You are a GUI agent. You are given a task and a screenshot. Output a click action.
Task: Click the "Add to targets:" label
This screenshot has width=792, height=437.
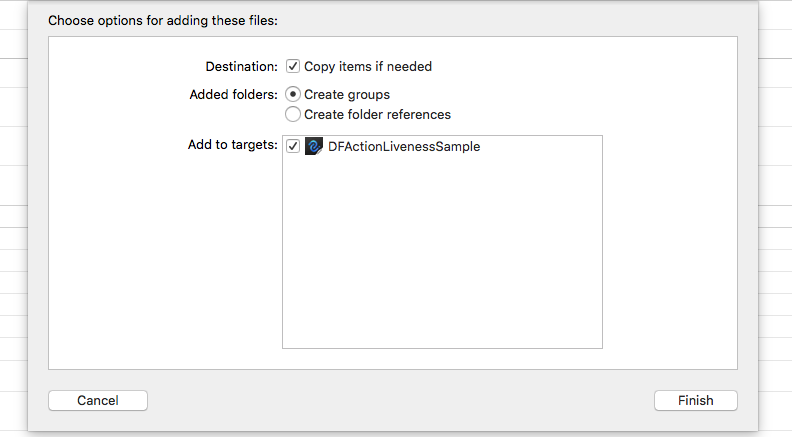pyautogui.click(x=232, y=145)
